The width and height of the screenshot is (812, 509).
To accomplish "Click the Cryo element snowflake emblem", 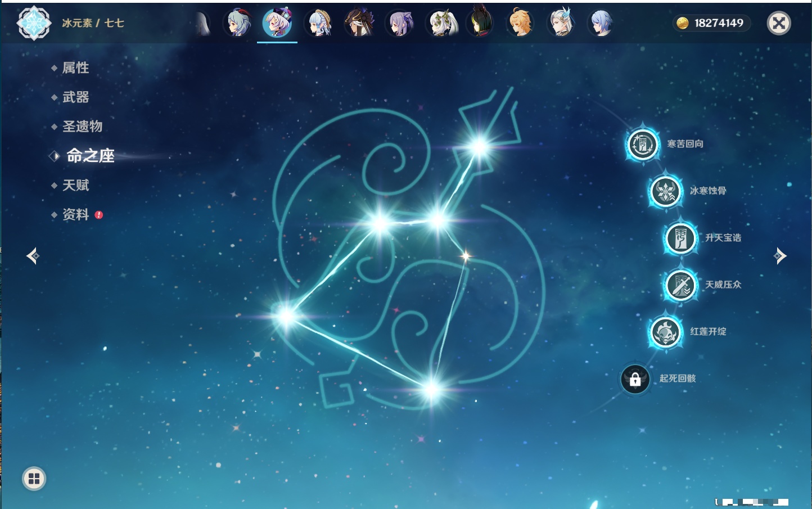I will pyautogui.click(x=34, y=23).
